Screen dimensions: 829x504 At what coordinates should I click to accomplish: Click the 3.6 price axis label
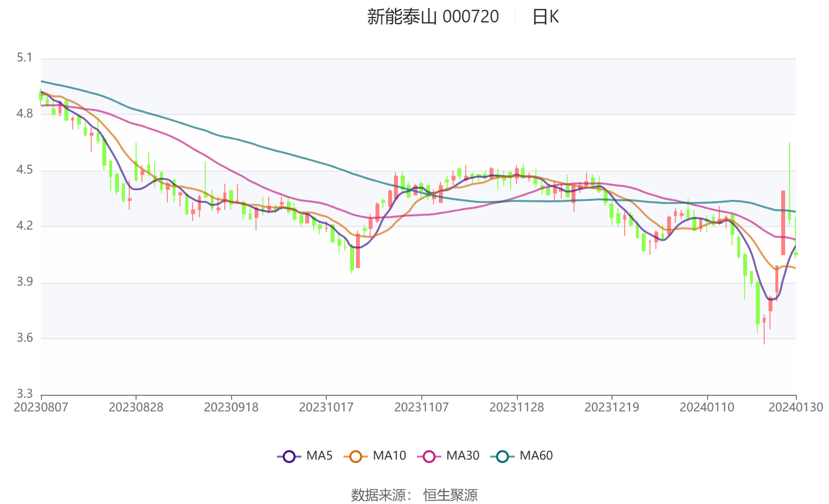point(24,338)
